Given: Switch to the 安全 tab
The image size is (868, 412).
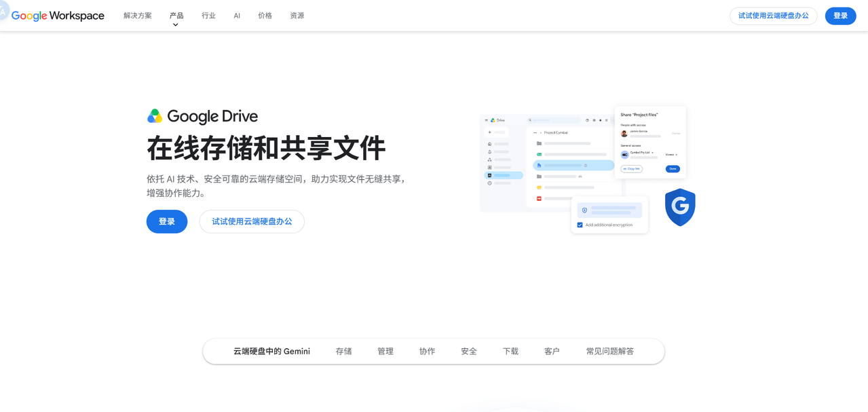Looking at the screenshot, I should [469, 351].
